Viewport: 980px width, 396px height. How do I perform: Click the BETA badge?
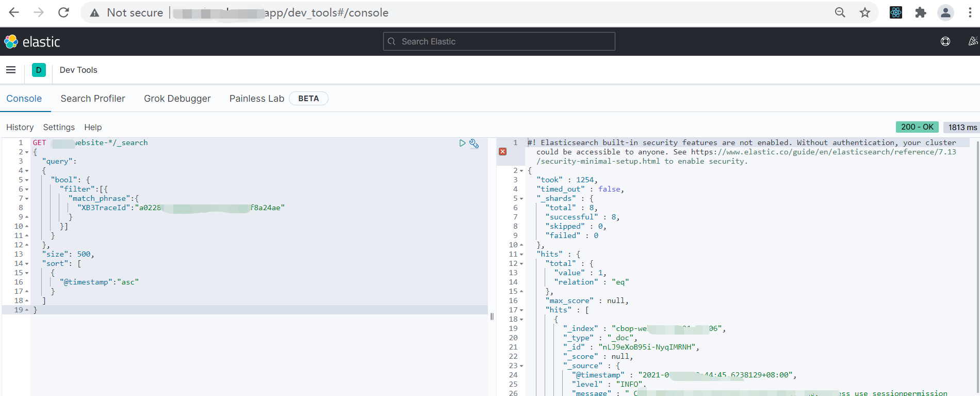[308, 99]
